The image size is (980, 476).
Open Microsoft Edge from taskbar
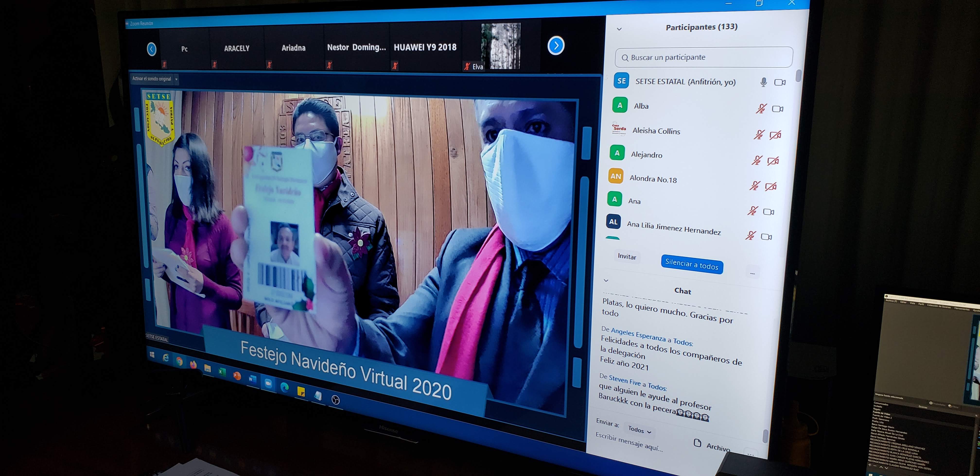[x=284, y=387]
